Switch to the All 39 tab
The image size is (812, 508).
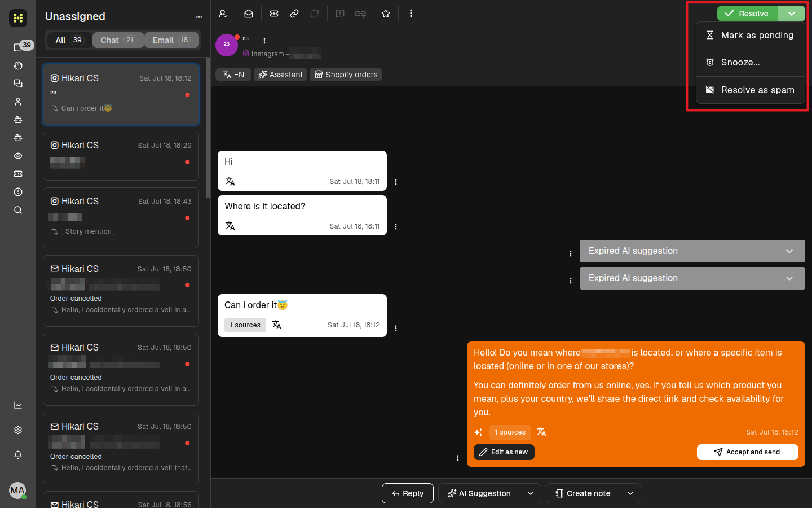click(x=69, y=40)
